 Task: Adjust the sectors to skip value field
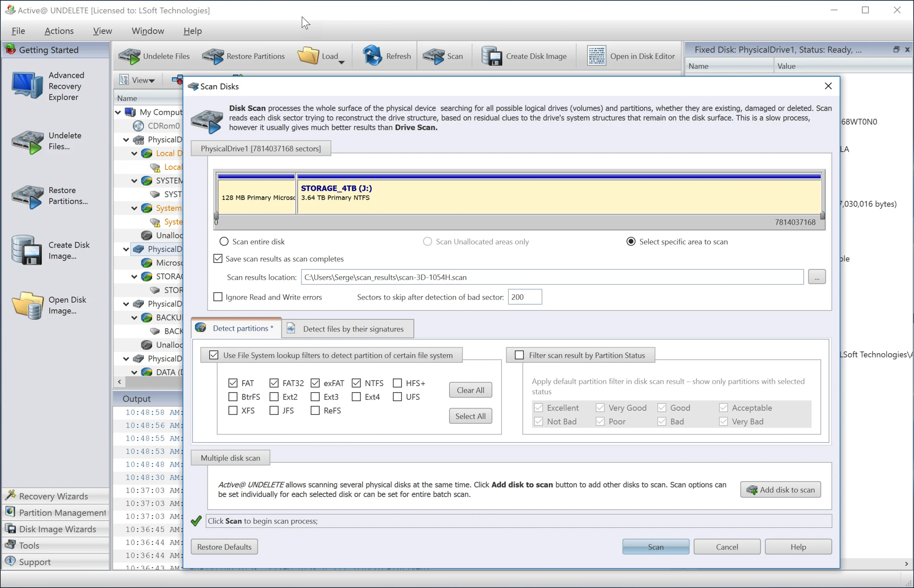tap(524, 297)
